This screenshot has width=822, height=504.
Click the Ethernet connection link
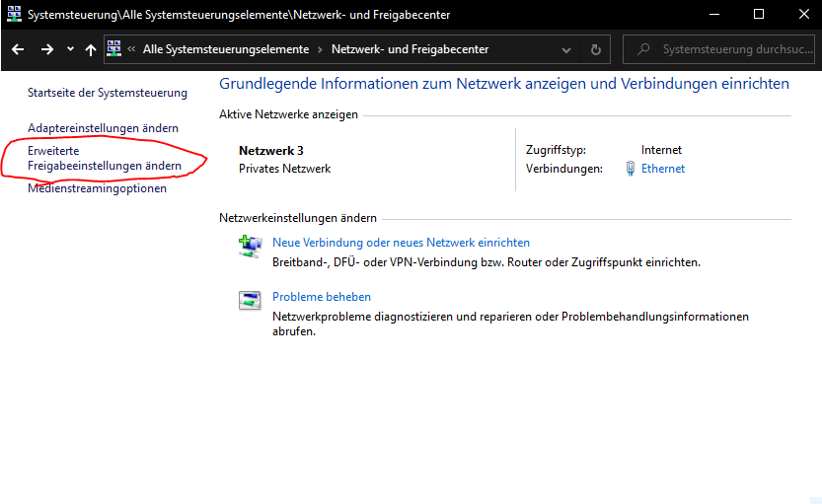click(x=663, y=169)
